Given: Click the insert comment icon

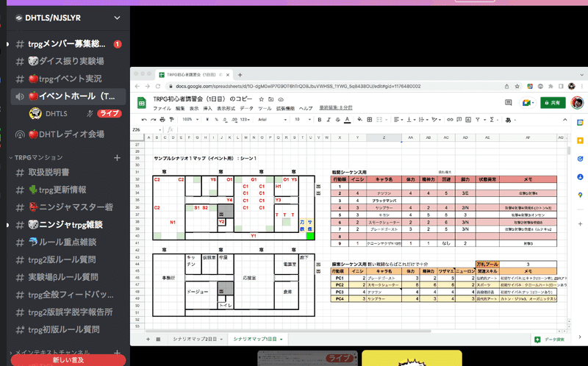Looking at the screenshot, I should pos(459,120).
